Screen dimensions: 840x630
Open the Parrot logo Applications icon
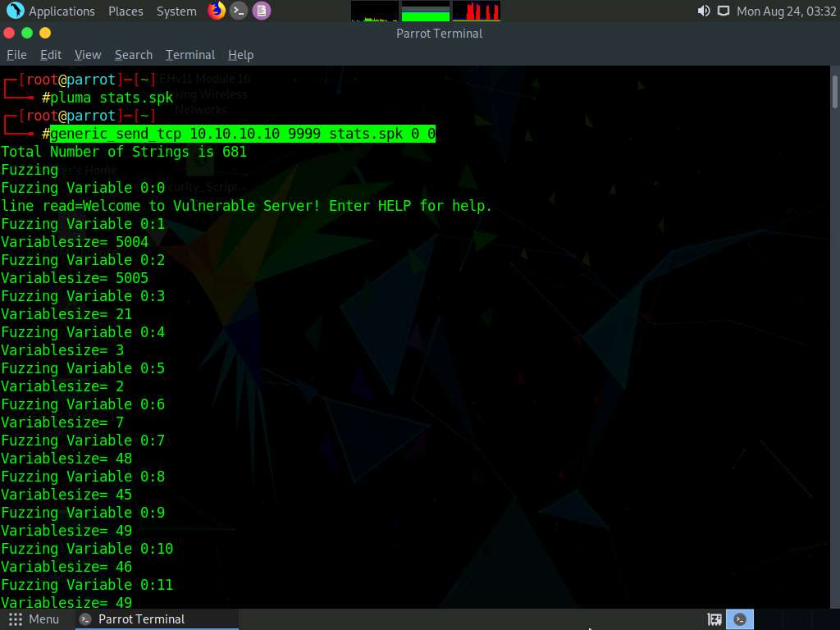(x=15, y=10)
